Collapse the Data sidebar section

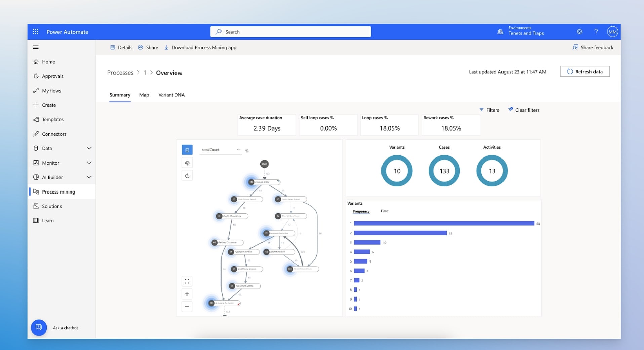pyautogui.click(x=89, y=148)
